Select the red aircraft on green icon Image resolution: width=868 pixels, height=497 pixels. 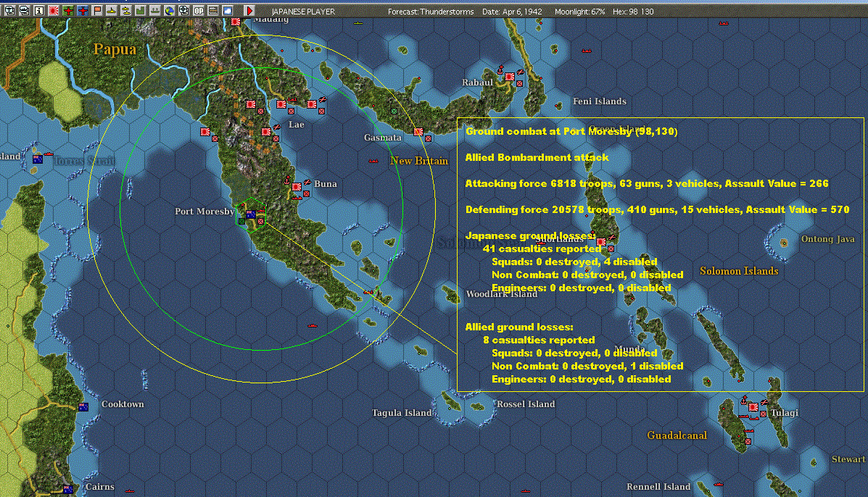point(68,10)
